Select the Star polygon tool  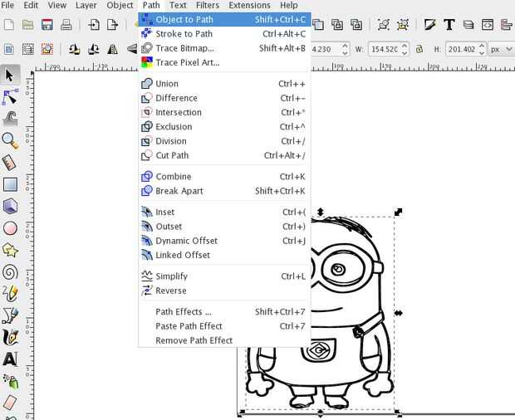[x=10, y=251]
